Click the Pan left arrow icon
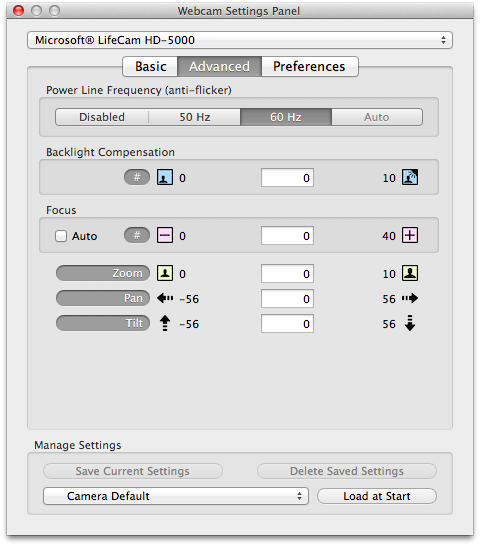Screen dimensions: 480x546 click(165, 298)
